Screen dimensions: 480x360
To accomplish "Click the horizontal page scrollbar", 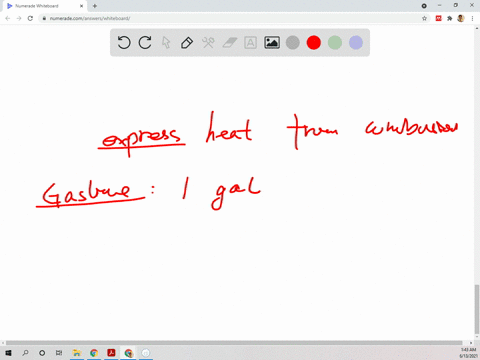I will (234, 343).
